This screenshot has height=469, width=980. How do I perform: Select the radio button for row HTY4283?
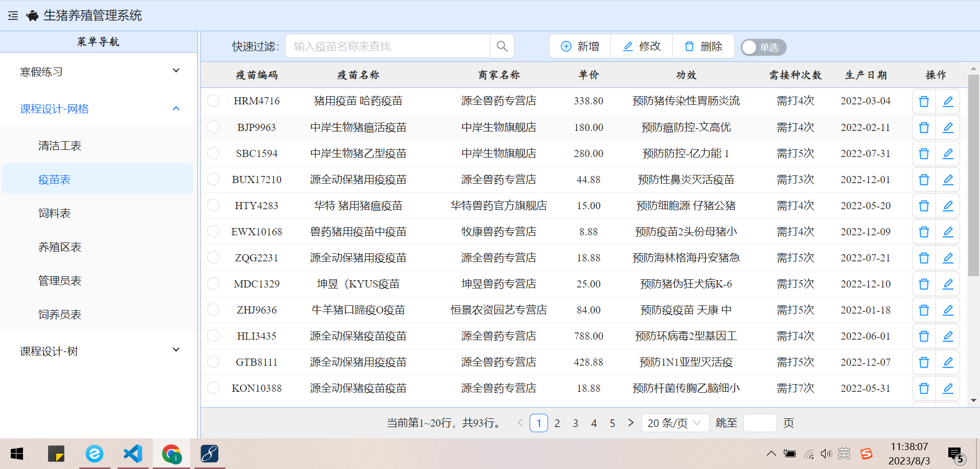213,205
